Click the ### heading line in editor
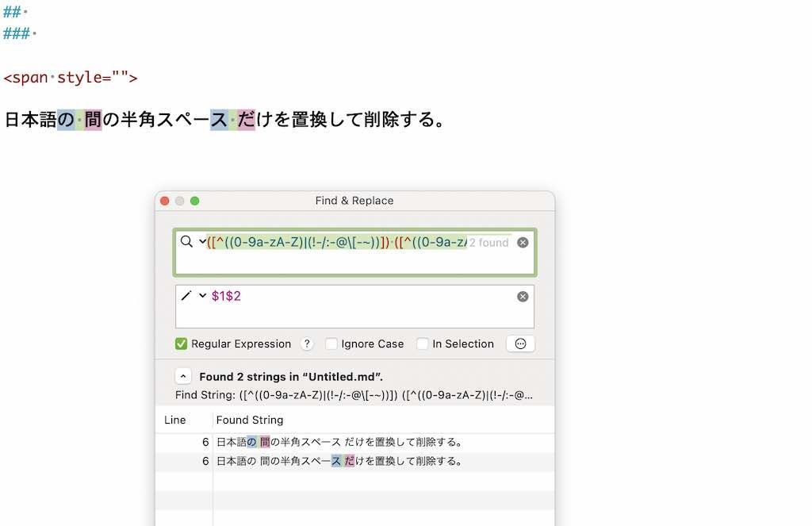 click(19, 33)
